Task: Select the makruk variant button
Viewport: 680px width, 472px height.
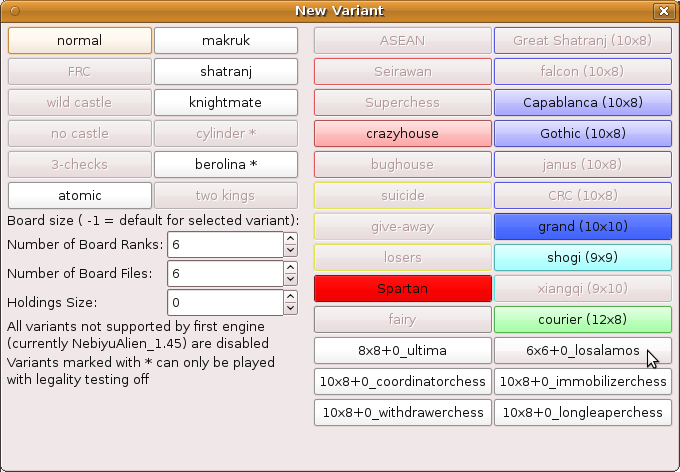Action: click(226, 41)
